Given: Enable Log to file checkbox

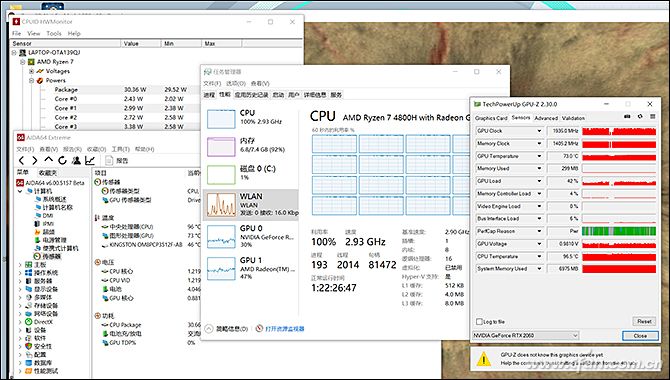Looking at the screenshot, I should (x=479, y=321).
